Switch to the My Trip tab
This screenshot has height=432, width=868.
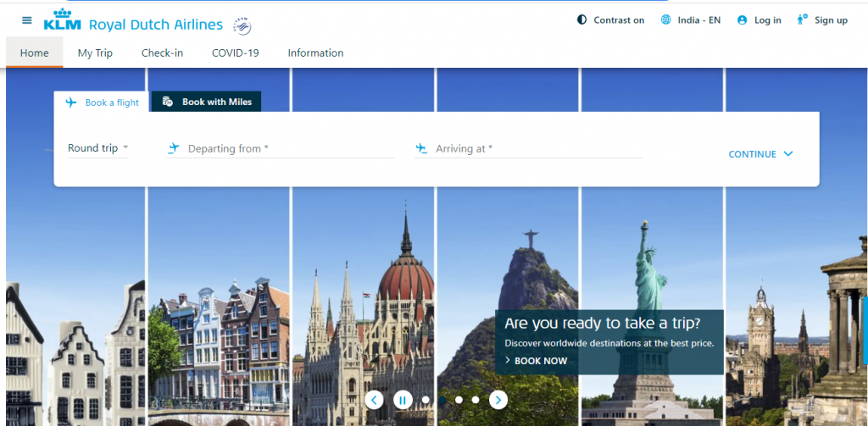click(95, 53)
